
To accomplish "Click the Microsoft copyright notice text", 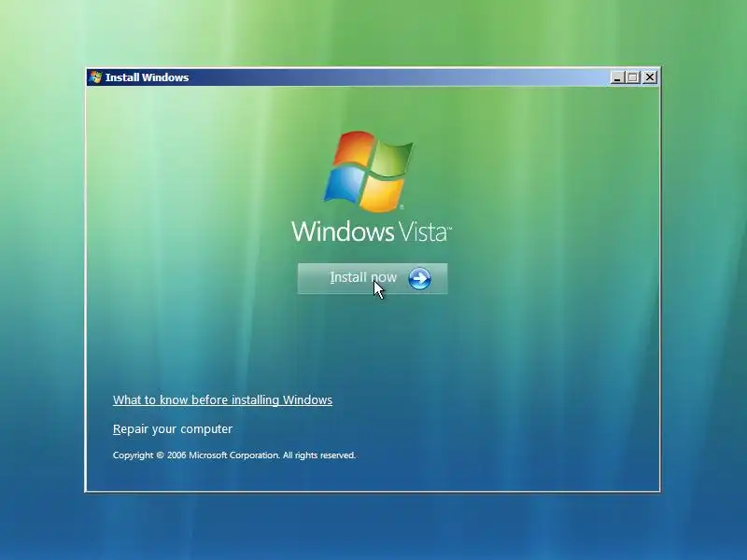I will coord(234,455).
